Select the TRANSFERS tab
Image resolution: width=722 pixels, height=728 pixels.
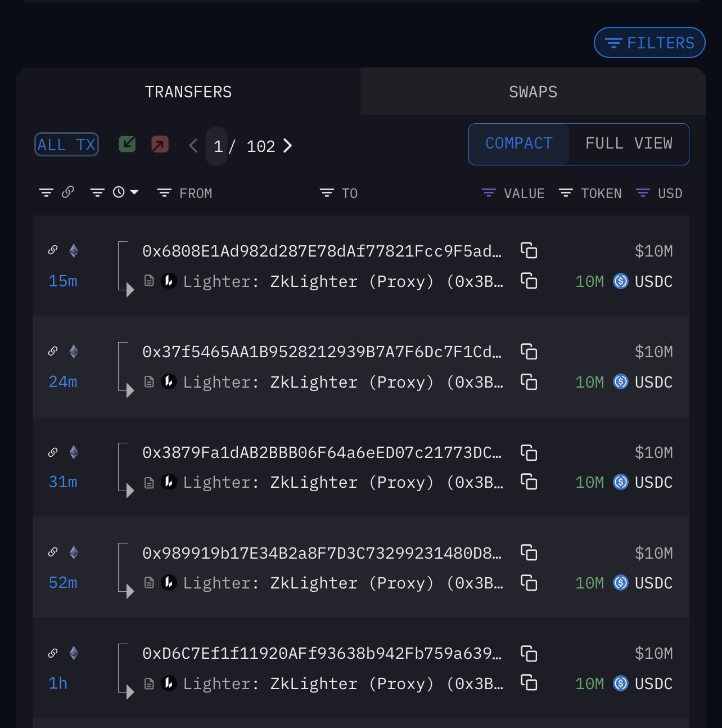pos(188,92)
